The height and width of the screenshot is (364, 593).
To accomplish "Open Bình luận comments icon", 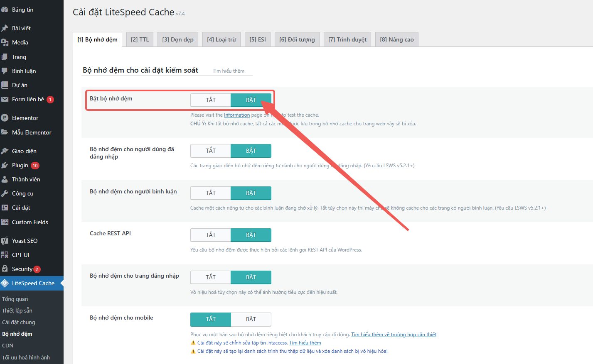I will (5, 71).
